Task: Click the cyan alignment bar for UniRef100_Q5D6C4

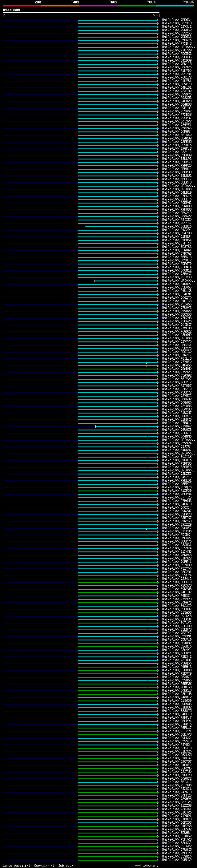Action: tap(118, 20)
